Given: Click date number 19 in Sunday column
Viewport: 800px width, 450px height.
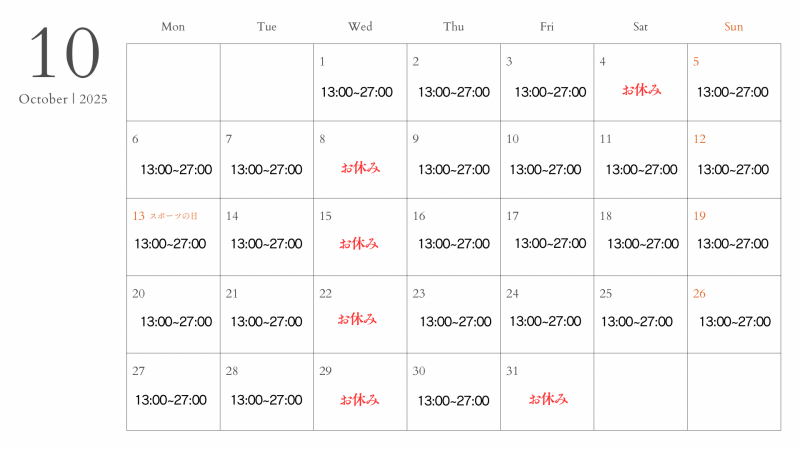Looking at the screenshot, I should (x=700, y=215).
